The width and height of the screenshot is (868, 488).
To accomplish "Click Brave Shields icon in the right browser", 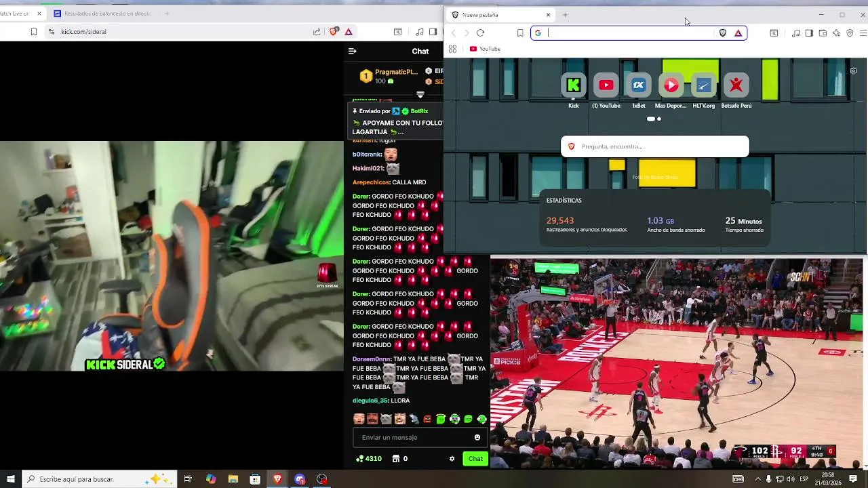I will tap(723, 33).
